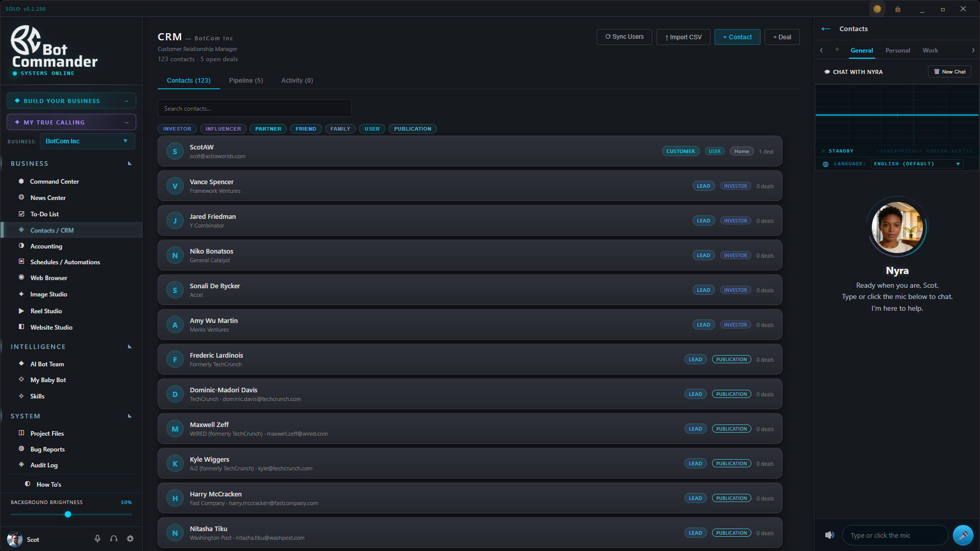Click the headphones icon beside Scot
This screenshot has height=551, width=980.
pos(114,539)
